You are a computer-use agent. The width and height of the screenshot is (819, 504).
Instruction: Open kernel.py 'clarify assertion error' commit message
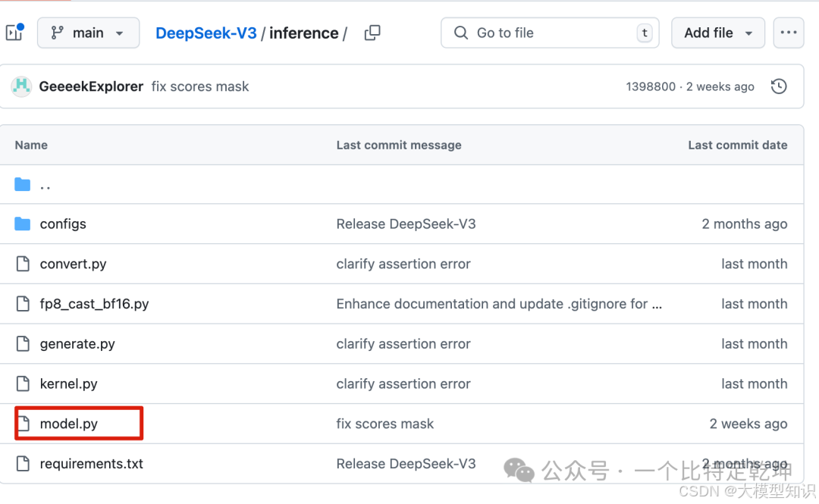(x=403, y=384)
